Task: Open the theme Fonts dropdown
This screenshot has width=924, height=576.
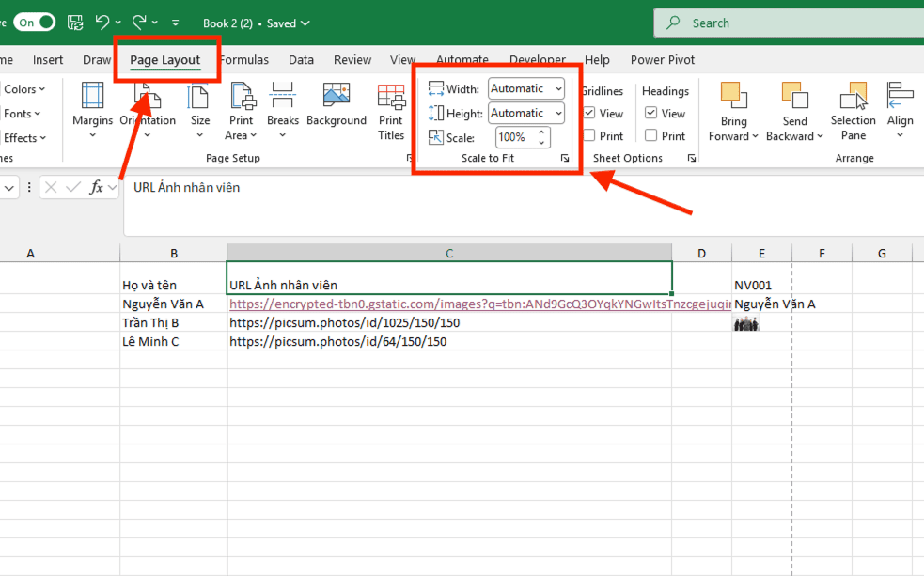Action: pyautogui.click(x=22, y=114)
